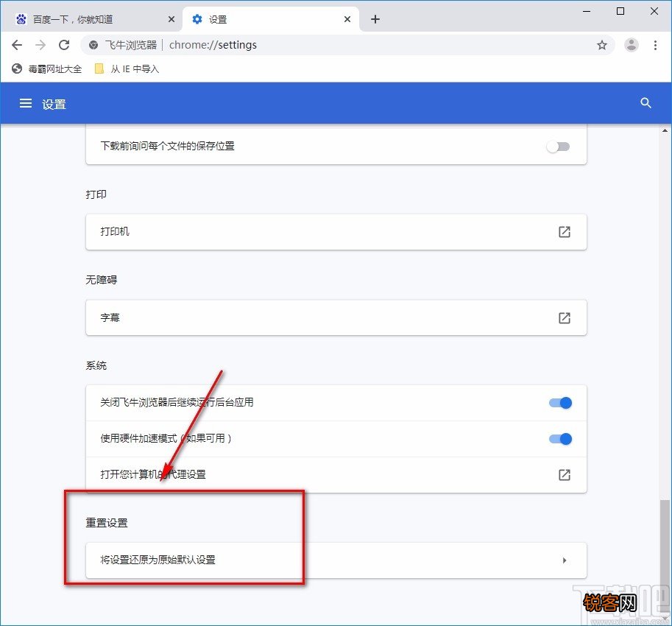Turn off 使用硬件加速模式 switch

[561, 439]
